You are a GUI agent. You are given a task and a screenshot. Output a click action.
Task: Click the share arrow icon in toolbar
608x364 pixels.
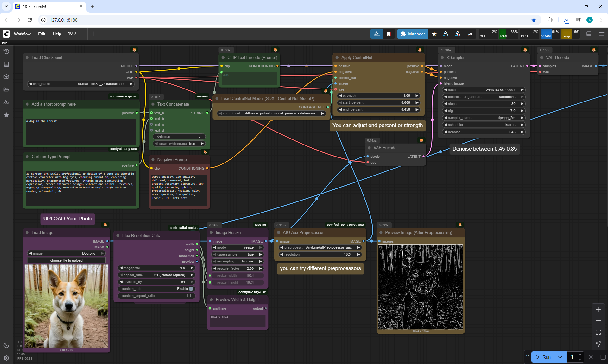[x=470, y=34]
